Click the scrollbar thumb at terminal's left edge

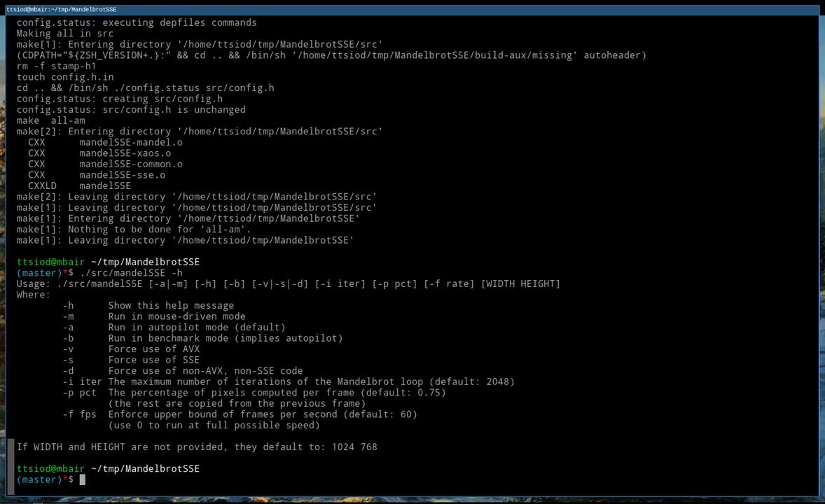[11, 465]
